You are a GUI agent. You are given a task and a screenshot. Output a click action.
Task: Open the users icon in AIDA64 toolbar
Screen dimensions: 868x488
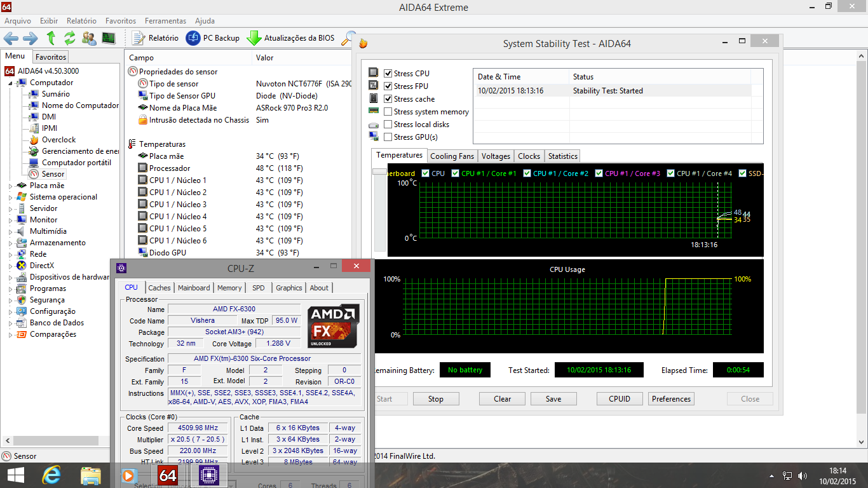89,38
